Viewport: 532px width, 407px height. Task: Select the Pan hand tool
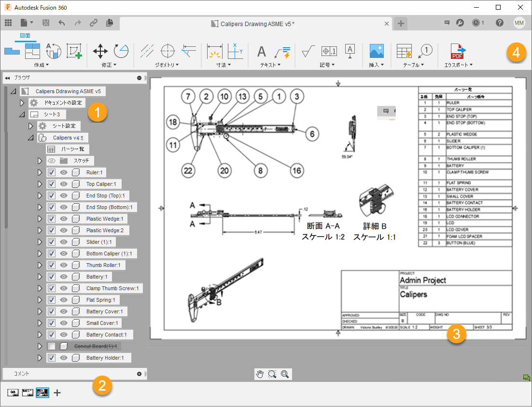coord(260,374)
